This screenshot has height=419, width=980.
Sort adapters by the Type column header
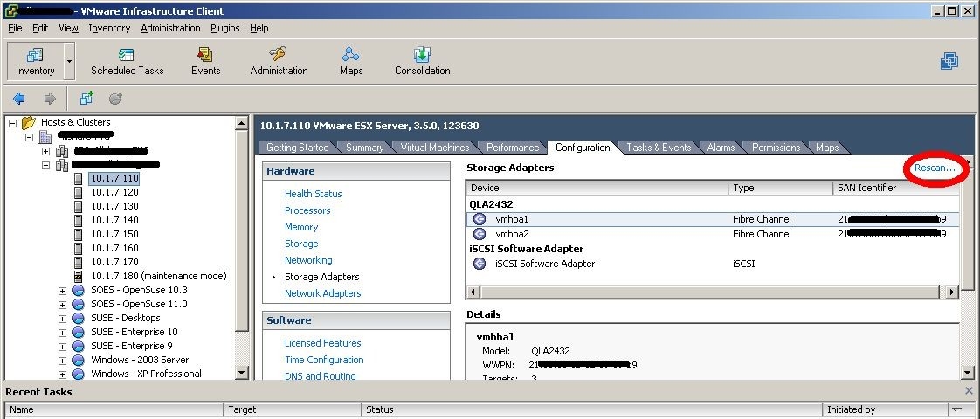pyautogui.click(x=781, y=188)
